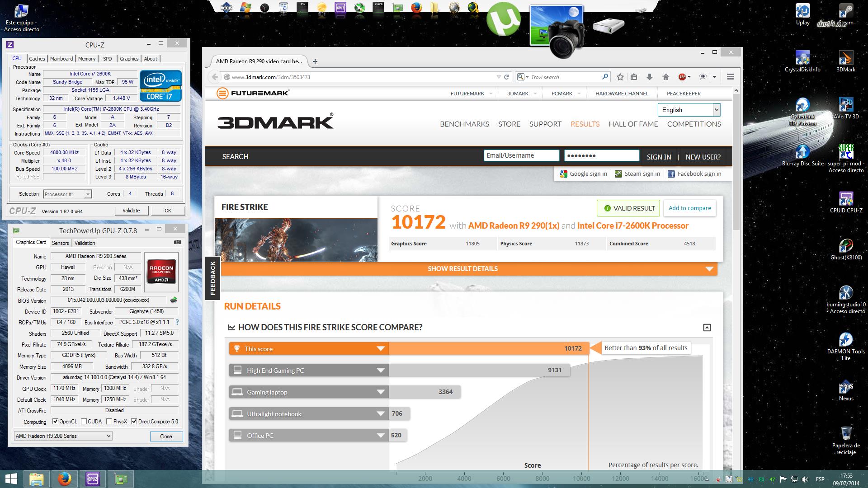Click the Validate button in CPU-Z
Viewport: 868px width, 488px height.
pyautogui.click(x=131, y=211)
